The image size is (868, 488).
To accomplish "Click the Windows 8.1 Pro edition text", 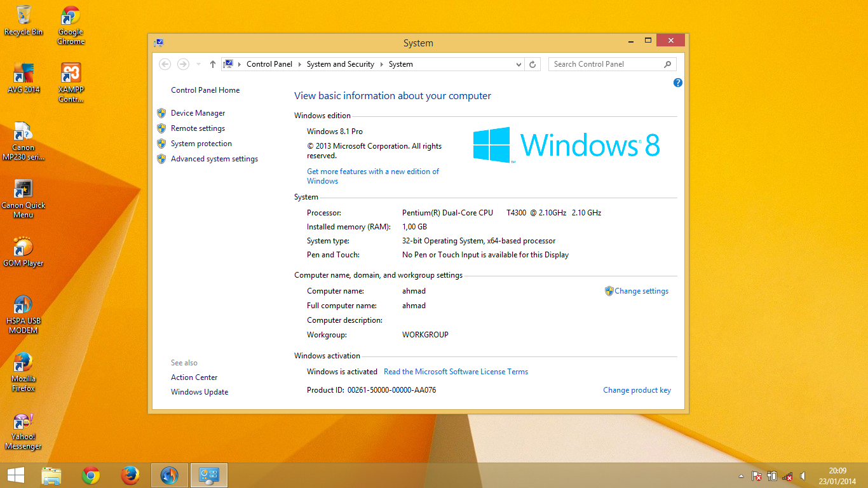I will [335, 132].
